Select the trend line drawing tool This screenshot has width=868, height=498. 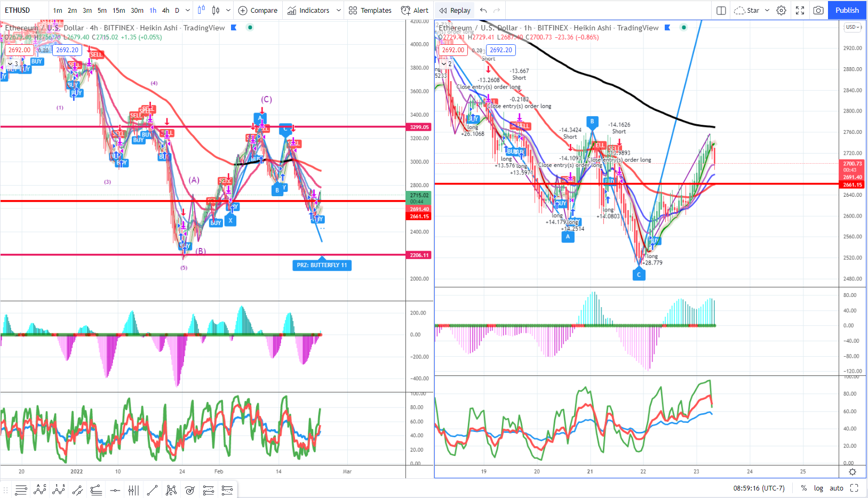pyautogui.click(x=152, y=490)
